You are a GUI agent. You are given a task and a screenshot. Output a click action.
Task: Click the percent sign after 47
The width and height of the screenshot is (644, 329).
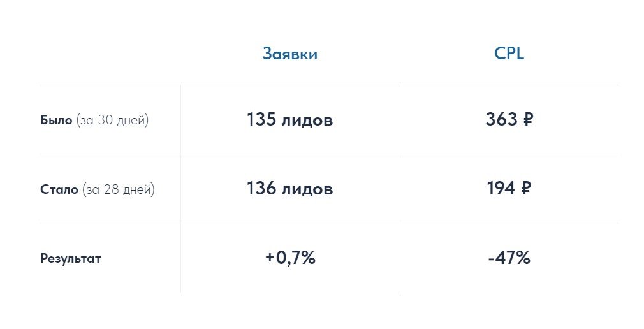[x=523, y=258]
